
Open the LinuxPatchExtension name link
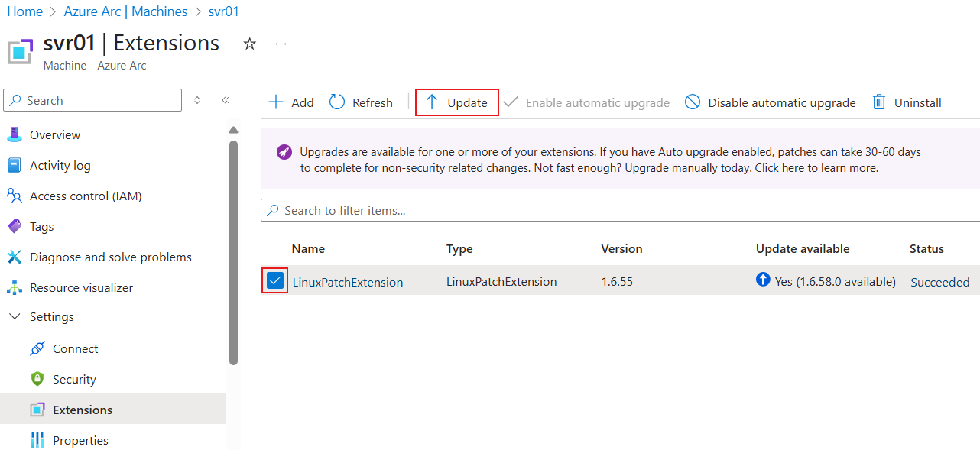tap(348, 282)
